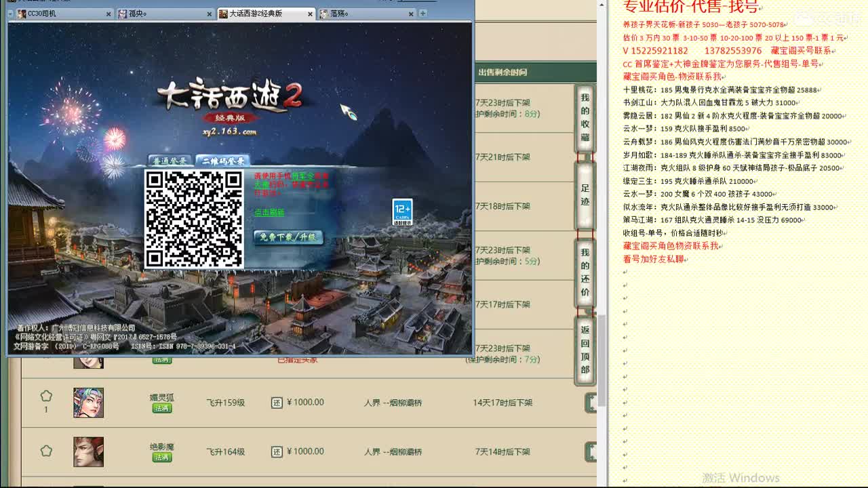Click the line starting 云舟载梦

click(x=736, y=142)
